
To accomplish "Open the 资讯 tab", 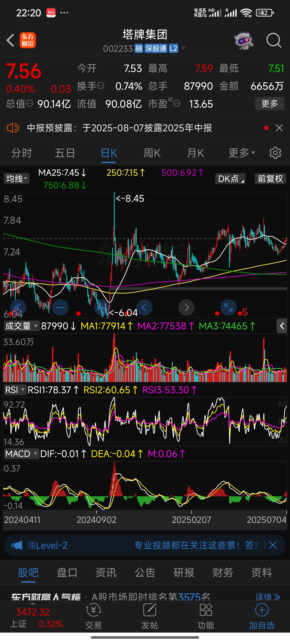I will click(x=106, y=572).
